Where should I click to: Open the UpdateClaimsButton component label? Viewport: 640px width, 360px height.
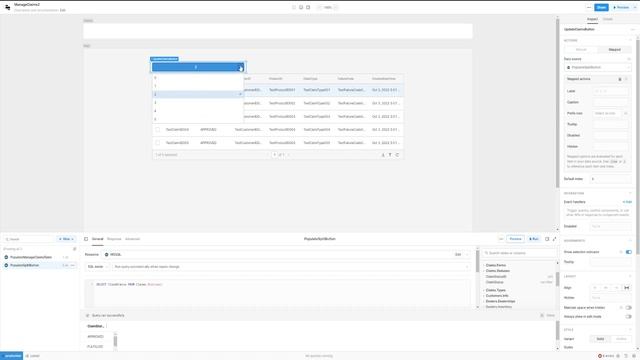click(164, 59)
